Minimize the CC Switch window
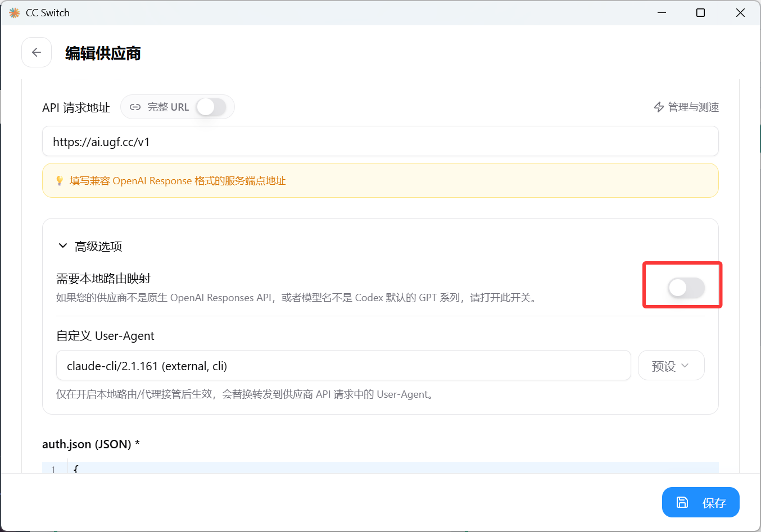The image size is (761, 532). click(x=662, y=12)
